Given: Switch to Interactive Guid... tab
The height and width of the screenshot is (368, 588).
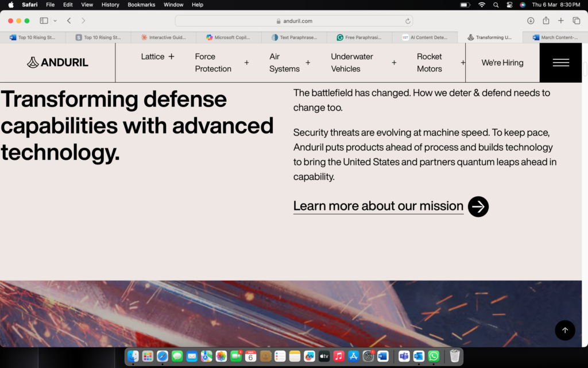Looking at the screenshot, I should click(x=164, y=37).
